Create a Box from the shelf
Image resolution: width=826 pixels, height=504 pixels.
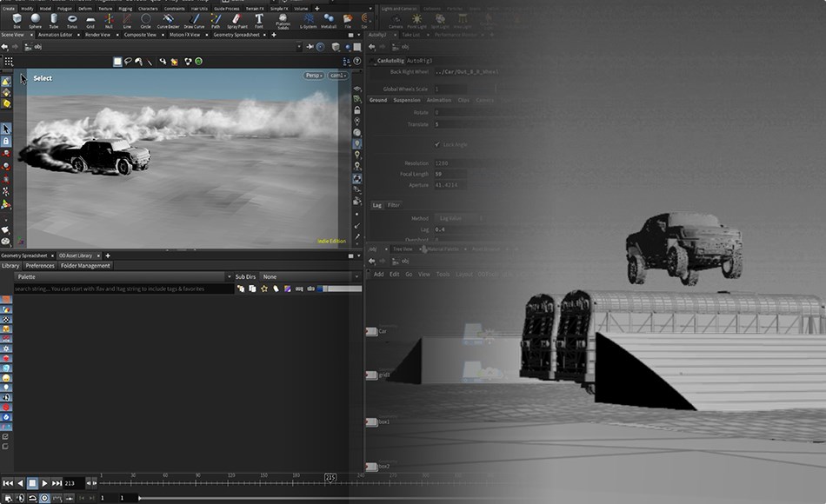tap(17, 19)
